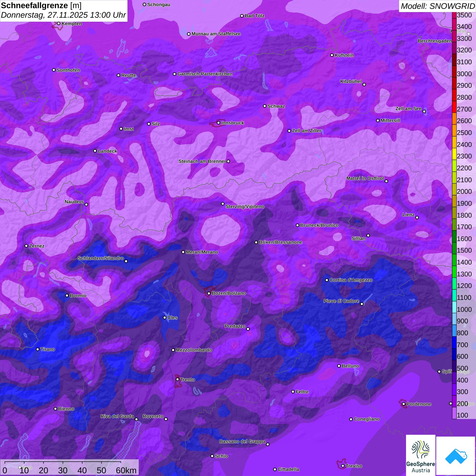Viewport: 476px width, 476px height.
Task: Click the GeoSphere Austria logo
Action: tap(421, 455)
